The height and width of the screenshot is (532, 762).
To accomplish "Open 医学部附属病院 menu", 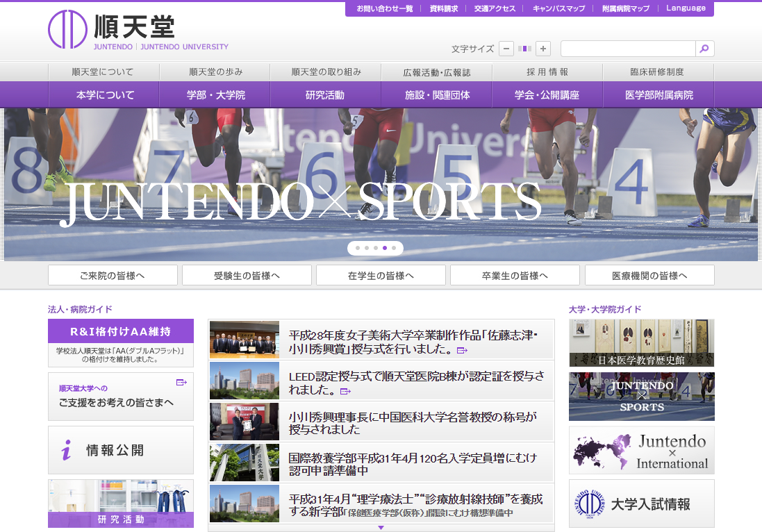I will coord(659,94).
